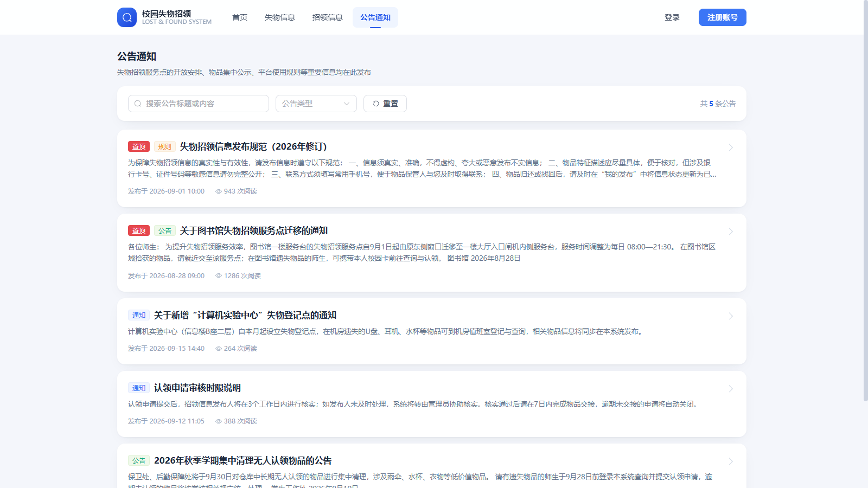Go to the 首页 tab
Image resolution: width=868 pixels, height=488 pixels.
click(x=240, y=17)
